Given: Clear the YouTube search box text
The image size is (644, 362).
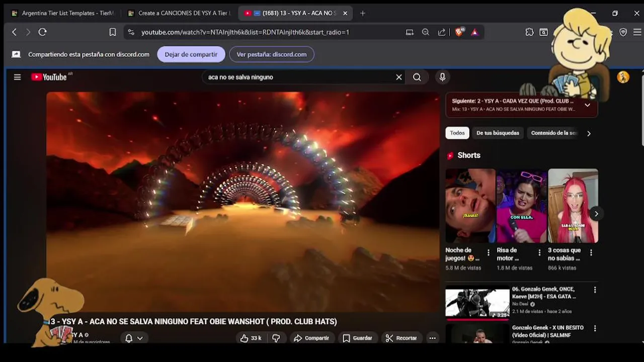Looking at the screenshot, I should pos(399,77).
